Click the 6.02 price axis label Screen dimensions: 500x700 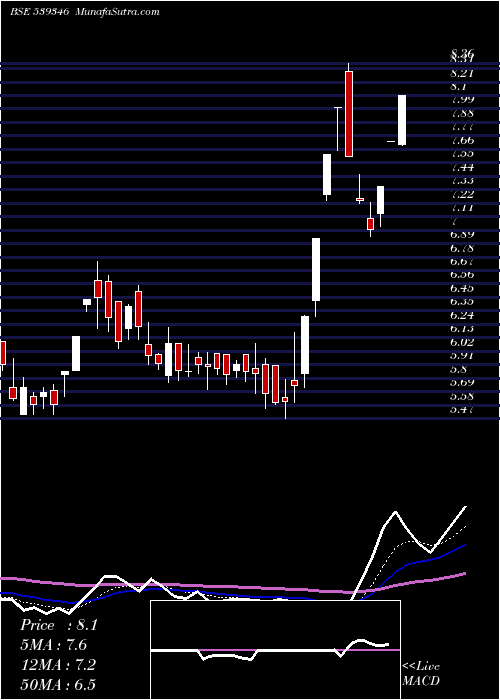coord(462,342)
